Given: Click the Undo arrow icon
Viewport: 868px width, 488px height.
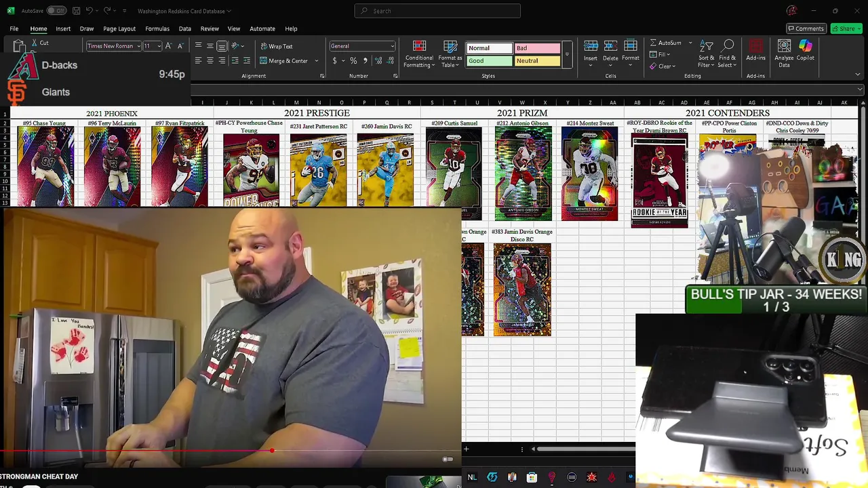Looking at the screenshot, I should pos(90,11).
